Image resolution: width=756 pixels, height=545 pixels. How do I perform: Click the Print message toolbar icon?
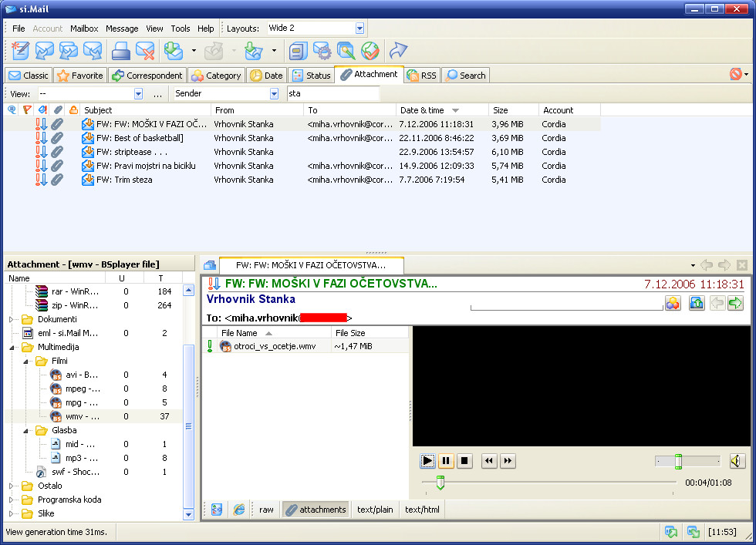click(x=120, y=51)
